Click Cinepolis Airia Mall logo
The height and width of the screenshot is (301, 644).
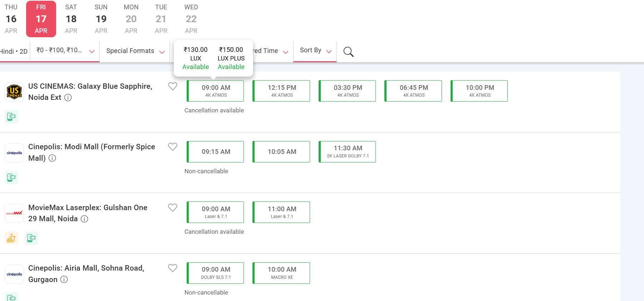point(14,274)
